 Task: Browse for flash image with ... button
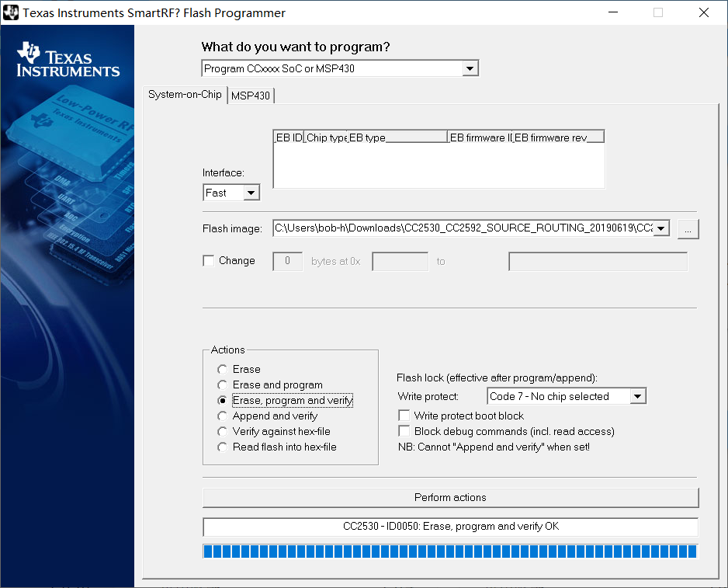coord(688,229)
